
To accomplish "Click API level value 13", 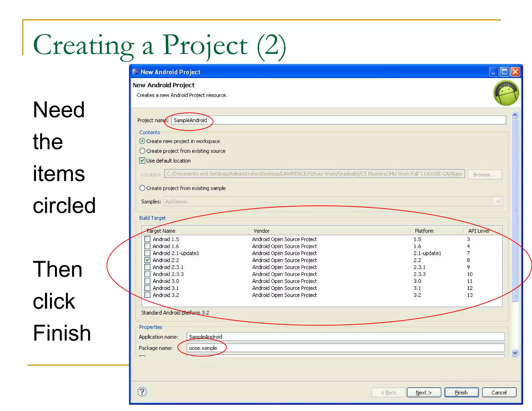I will click(470, 295).
